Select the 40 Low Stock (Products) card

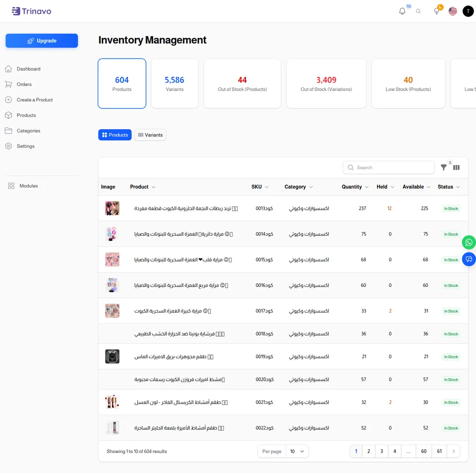[408, 84]
